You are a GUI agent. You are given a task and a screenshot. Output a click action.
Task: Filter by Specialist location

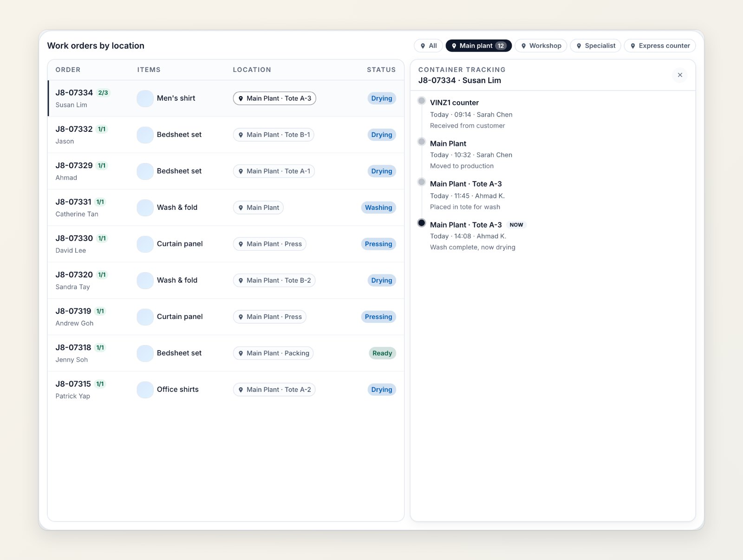[x=595, y=46]
